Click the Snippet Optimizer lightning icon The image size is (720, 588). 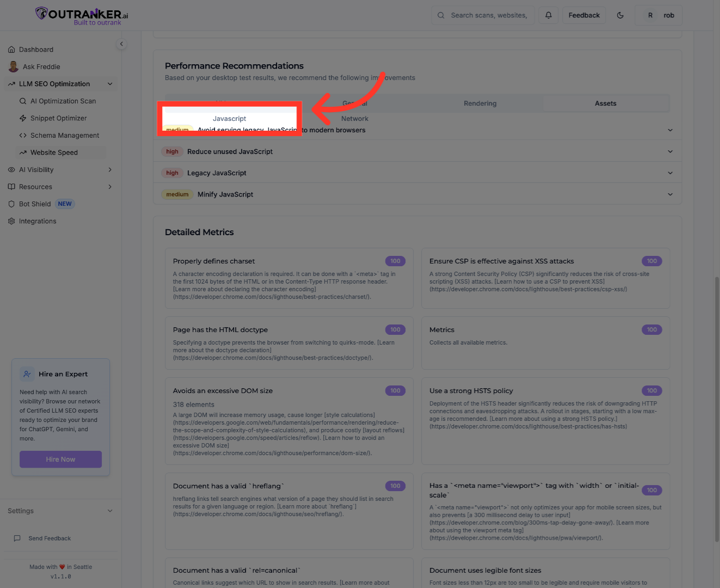[x=23, y=118]
